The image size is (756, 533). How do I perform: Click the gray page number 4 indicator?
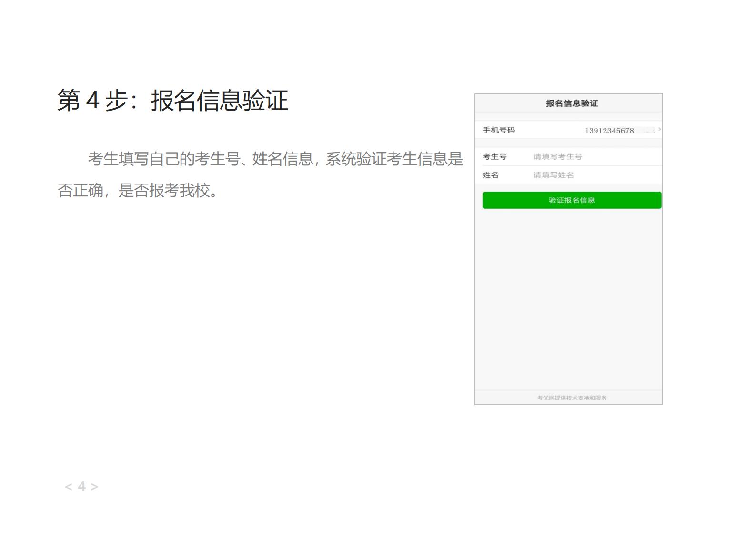pyautogui.click(x=82, y=486)
